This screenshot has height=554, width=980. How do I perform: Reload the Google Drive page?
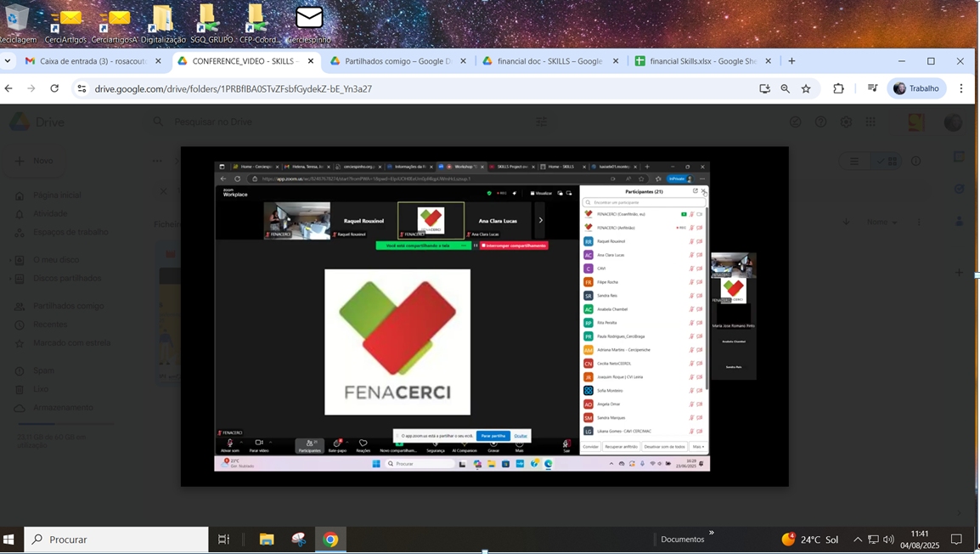pyautogui.click(x=54, y=88)
